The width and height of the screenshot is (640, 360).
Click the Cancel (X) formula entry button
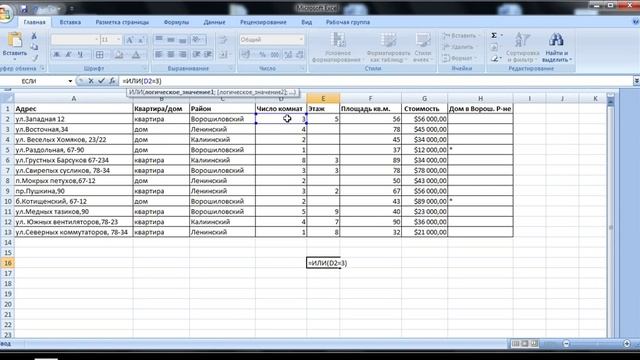point(91,81)
